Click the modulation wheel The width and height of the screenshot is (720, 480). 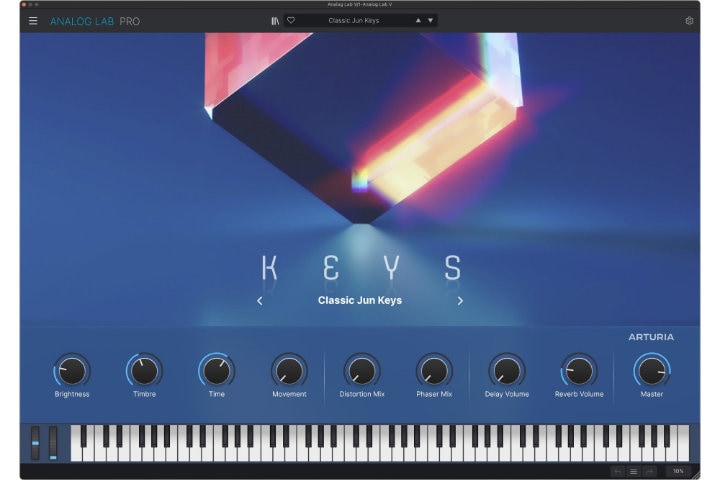coord(53,443)
